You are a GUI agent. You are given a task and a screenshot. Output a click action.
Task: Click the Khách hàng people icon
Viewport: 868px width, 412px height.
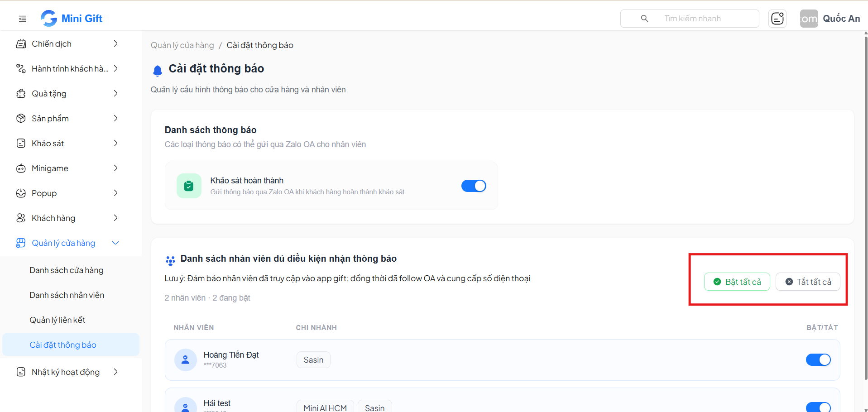coord(21,218)
